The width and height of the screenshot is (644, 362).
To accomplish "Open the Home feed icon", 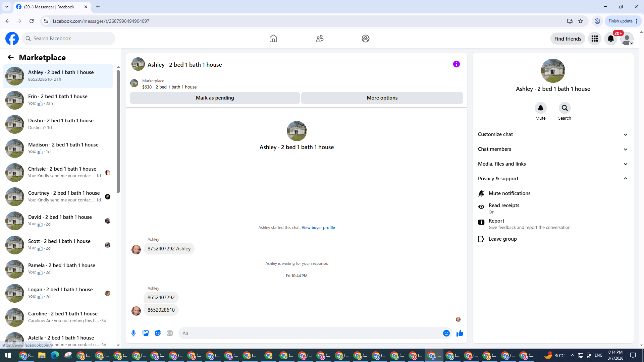I will point(273,39).
